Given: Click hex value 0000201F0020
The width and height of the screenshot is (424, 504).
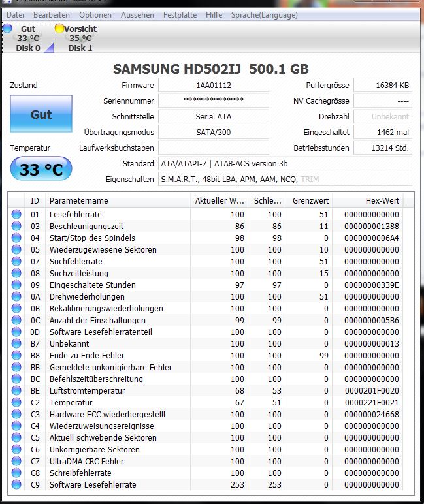Looking at the screenshot, I should [x=372, y=390].
